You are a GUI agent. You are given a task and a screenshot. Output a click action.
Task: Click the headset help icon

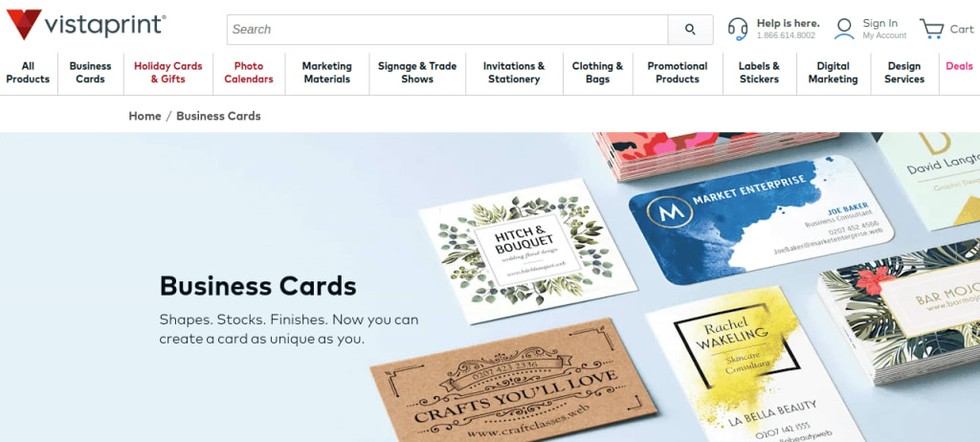tap(738, 29)
